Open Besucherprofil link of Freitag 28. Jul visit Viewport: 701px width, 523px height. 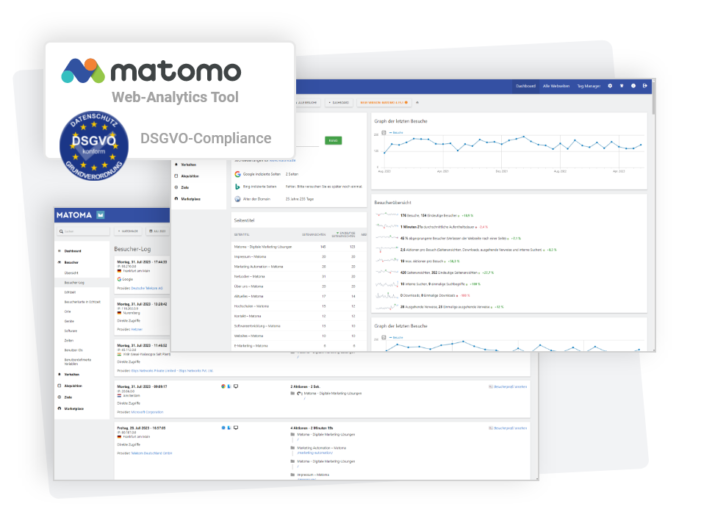point(508,428)
